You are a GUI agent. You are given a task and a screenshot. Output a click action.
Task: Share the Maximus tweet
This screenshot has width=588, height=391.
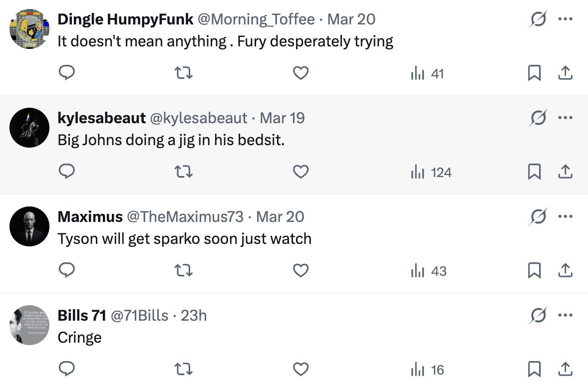[565, 271]
